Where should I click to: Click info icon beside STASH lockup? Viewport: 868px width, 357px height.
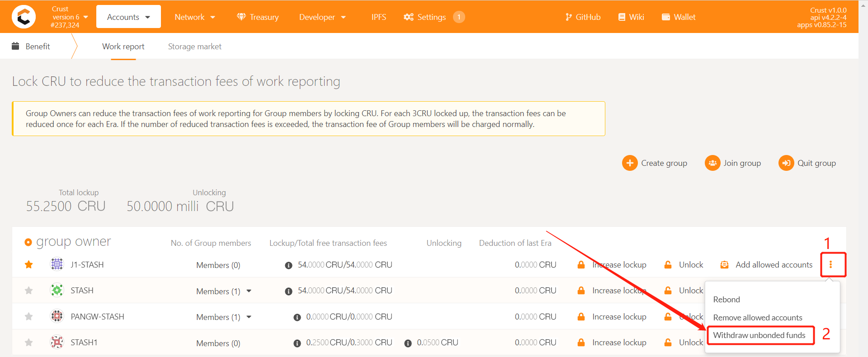(288, 291)
